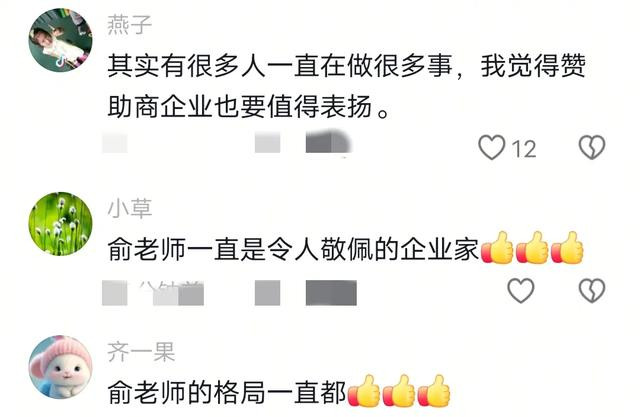Tap blurred reply button under 小草's comment
Viewport: 640px width, 417px height.
tap(331, 293)
